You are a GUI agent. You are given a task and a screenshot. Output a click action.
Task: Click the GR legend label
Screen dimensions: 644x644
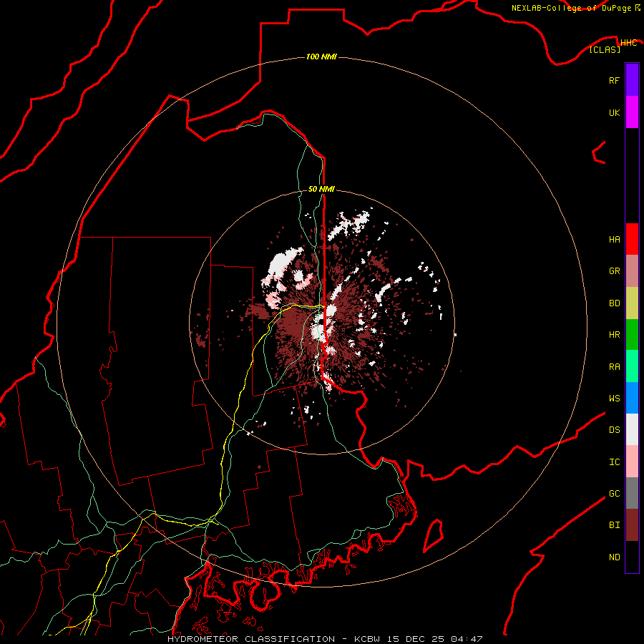[614, 271]
